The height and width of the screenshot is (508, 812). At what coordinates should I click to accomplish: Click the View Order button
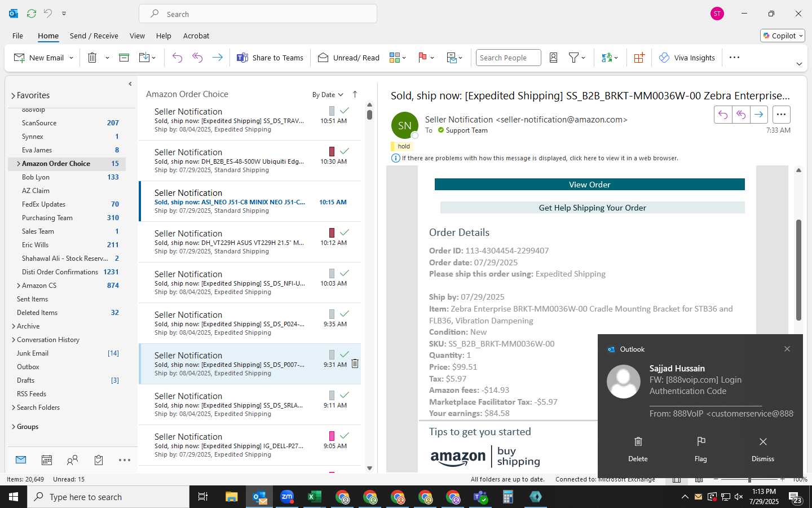point(590,185)
